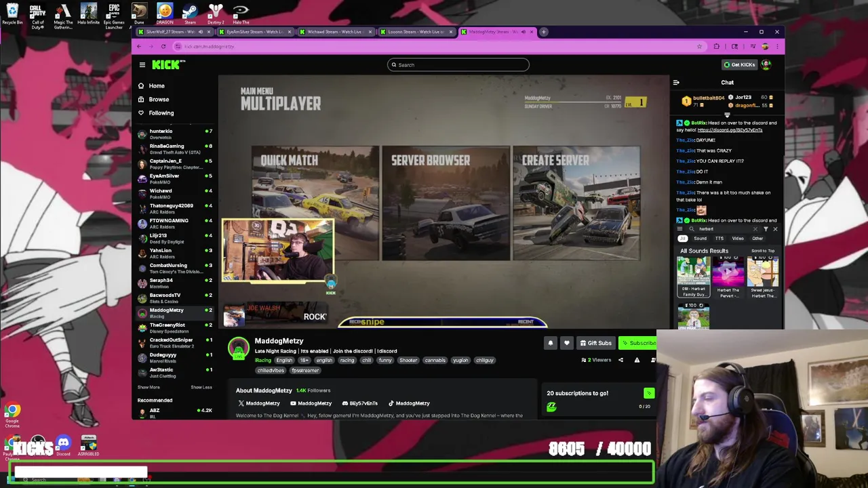Open sound panel hamburger menu icon

pos(679,229)
